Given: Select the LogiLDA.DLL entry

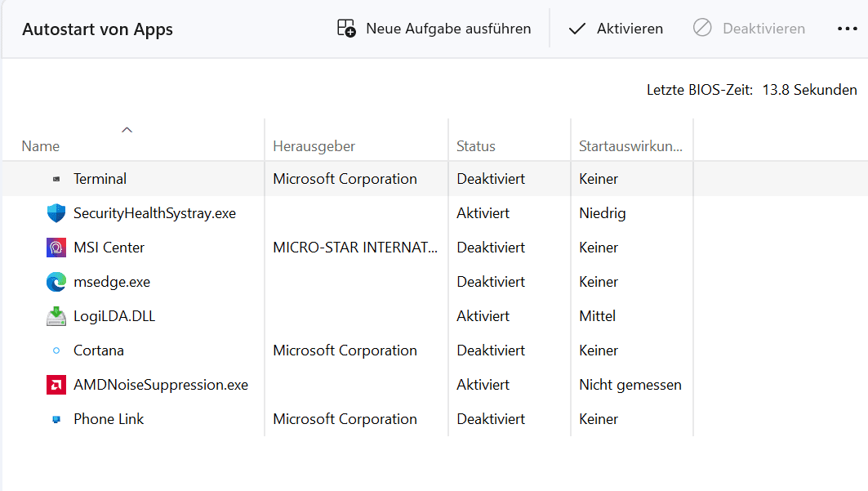Looking at the screenshot, I should [114, 316].
